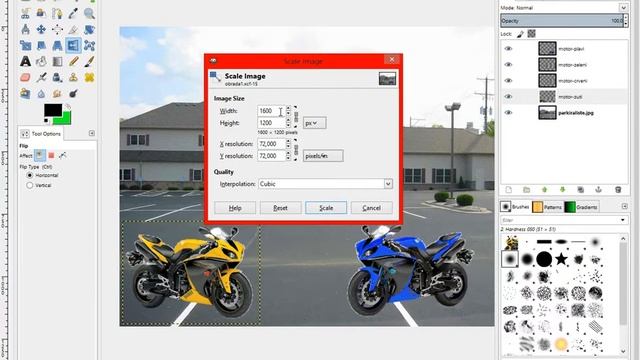This screenshot has width=640, height=360.
Task: Select the Pencil tool
Action: click(x=73, y=61)
